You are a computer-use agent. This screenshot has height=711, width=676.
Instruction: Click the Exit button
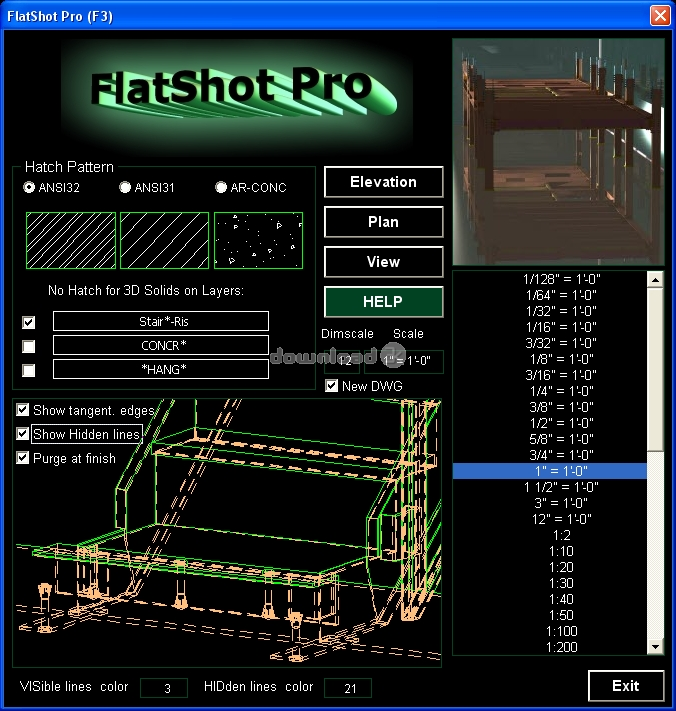[x=625, y=686]
